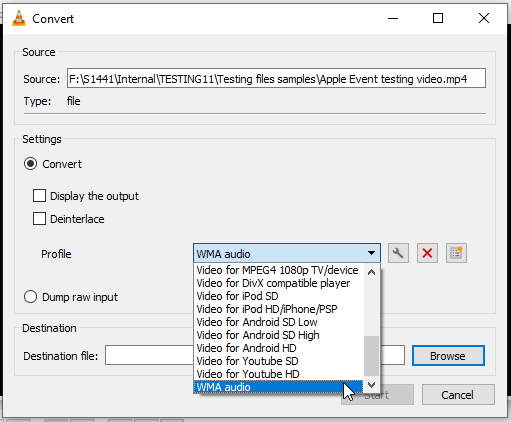Select Video for Android HD profile
Viewport: 511px width, 422px height.
click(x=278, y=348)
